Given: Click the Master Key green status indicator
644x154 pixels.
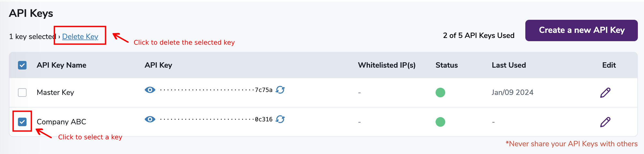Looking at the screenshot, I should (x=440, y=92).
